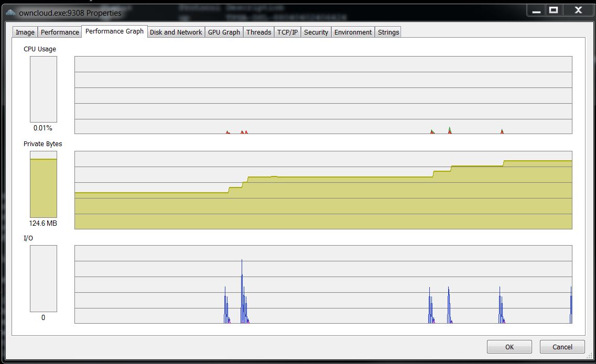The height and width of the screenshot is (364, 596).
Task: Click the I/O gauge bar
Action: click(x=44, y=279)
